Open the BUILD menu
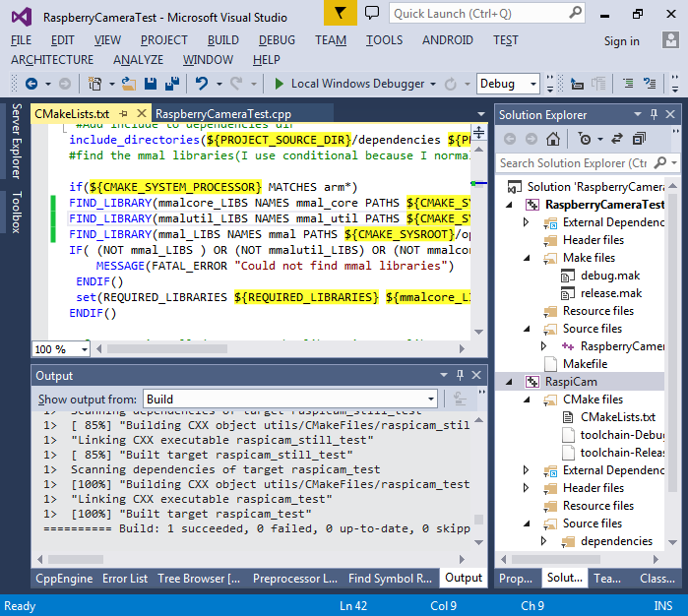Image resolution: width=688 pixels, height=616 pixels. pyautogui.click(x=222, y=40)
